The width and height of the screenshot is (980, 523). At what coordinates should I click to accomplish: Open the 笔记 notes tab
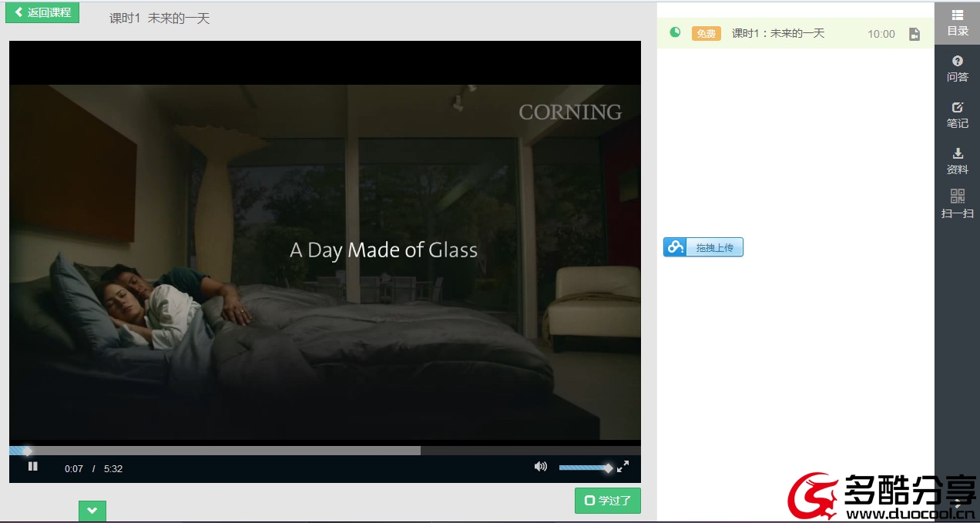pos(958,116)
